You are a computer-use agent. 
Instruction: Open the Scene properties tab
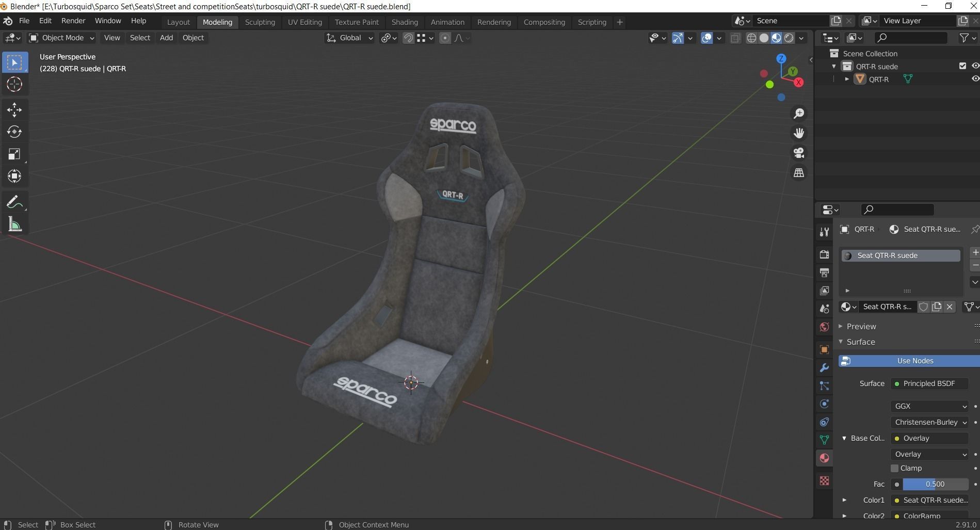click(x=824, y=309)
